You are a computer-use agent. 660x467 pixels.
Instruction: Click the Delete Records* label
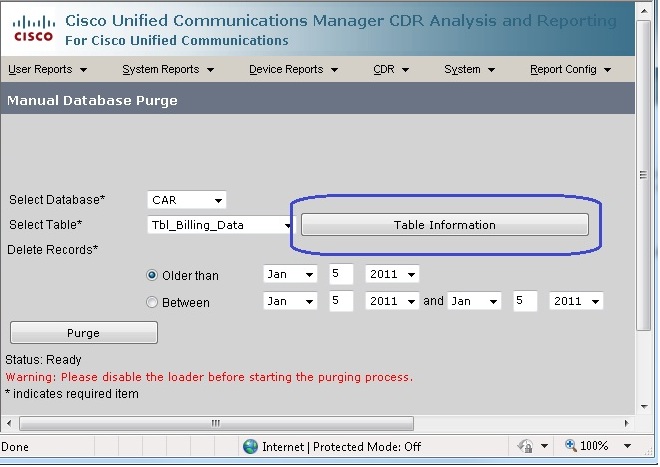pos(53,250)
